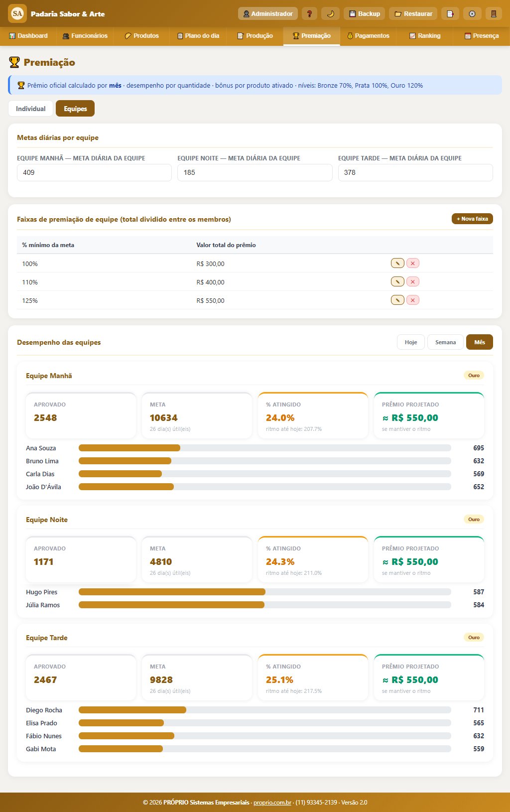Delete the 125% prize tier
The width and height of the screenshot is (510, 812).
[x=412, y=300]
